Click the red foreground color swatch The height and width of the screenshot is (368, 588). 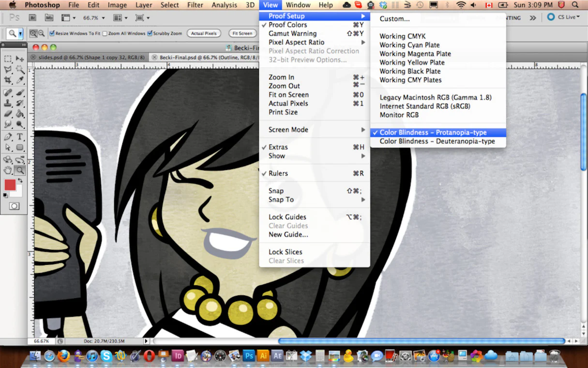coord(10,185)
